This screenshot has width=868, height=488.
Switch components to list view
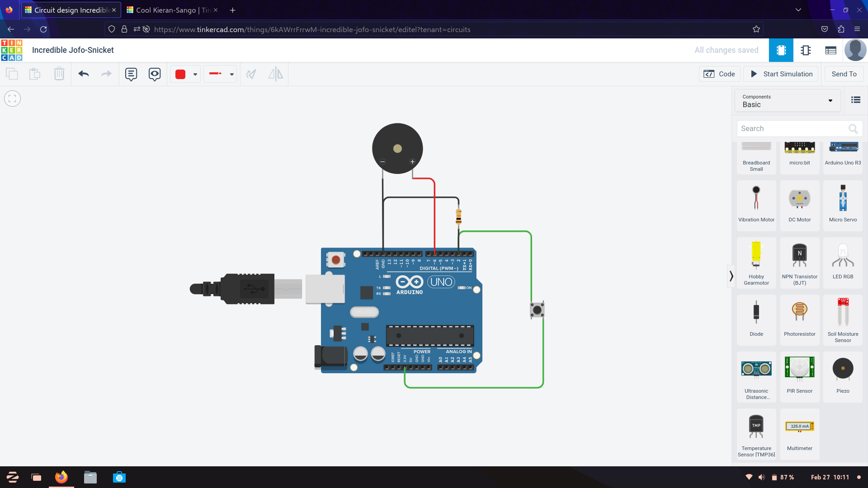pyautogui.click(x=855, y=100)
